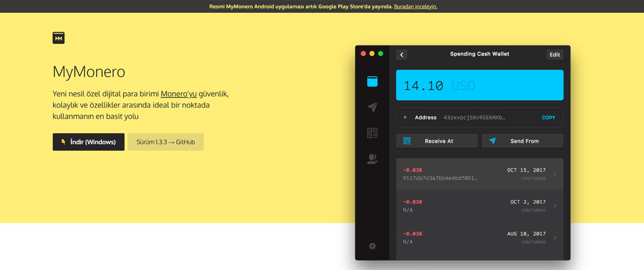Click CONFIRMED status under Oct 15, 2017
Screen dimensions: 644x270
(533, 178)
